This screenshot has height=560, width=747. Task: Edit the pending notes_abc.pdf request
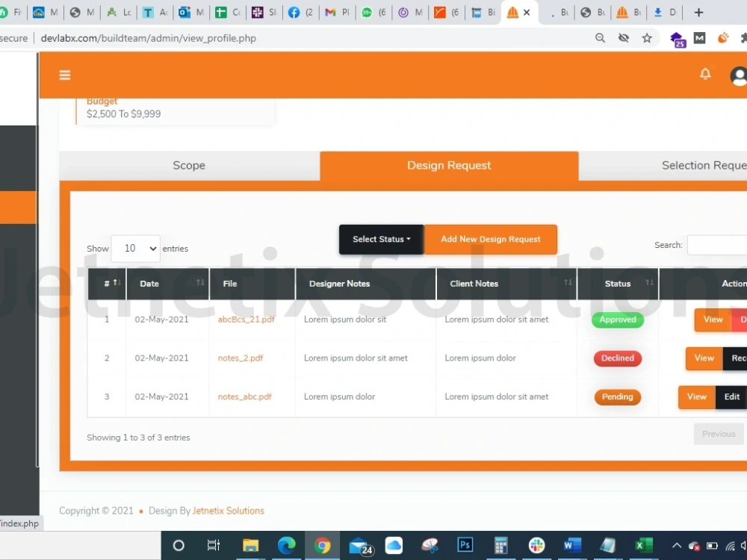pyautogui.click(x=732, y=396)
